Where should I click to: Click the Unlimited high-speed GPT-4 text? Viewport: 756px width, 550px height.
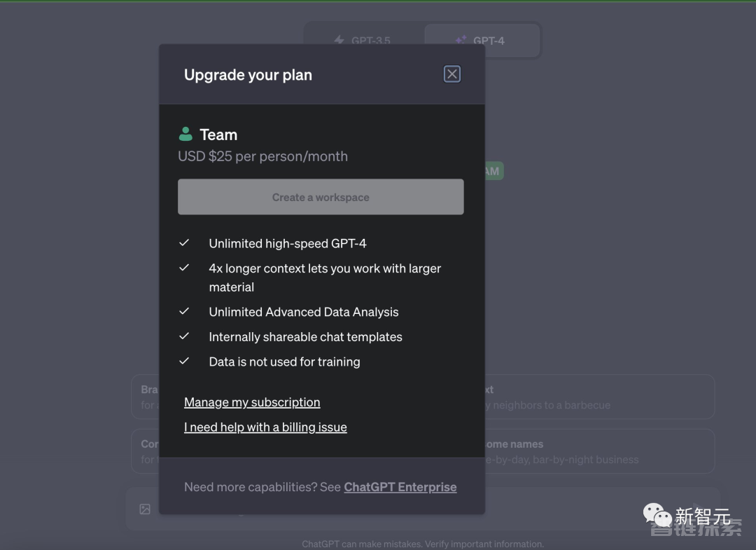point(288,244)
